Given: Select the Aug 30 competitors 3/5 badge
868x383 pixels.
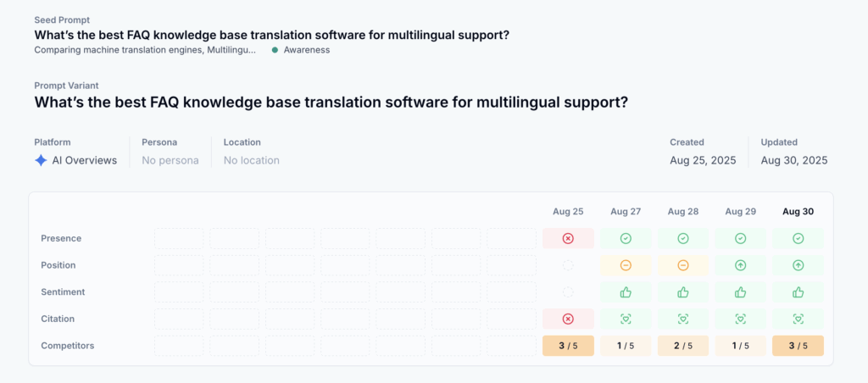Looking at the screenshot, I should [x=798, y=346].
